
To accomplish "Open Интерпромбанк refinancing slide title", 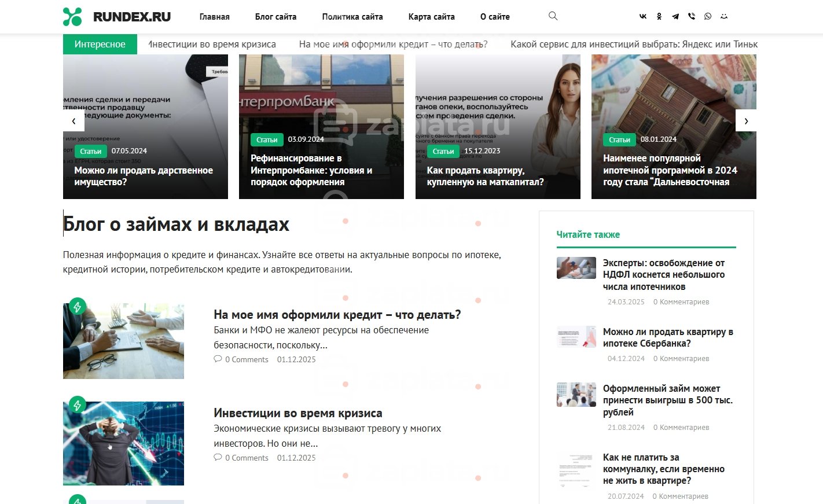I will tap(311, 170).
